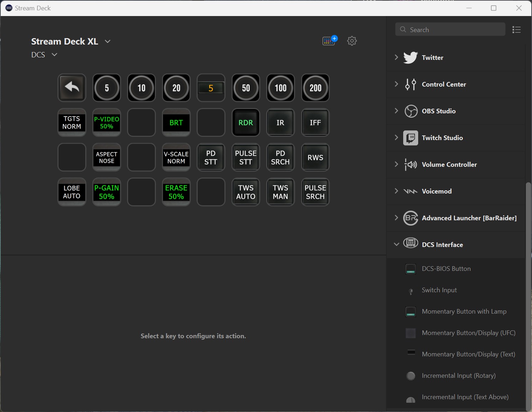Click the Voicemod logo icon

tap(411, 191)
